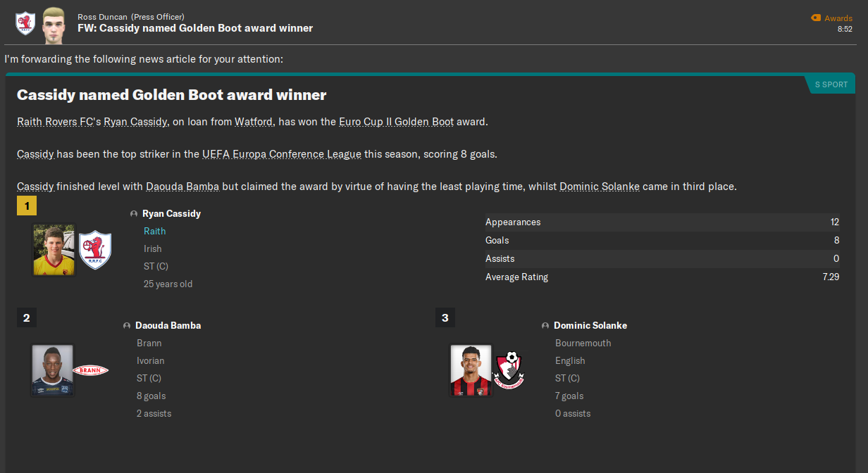Click the Raith Rovers badge in the header

(x=25, y=23)
